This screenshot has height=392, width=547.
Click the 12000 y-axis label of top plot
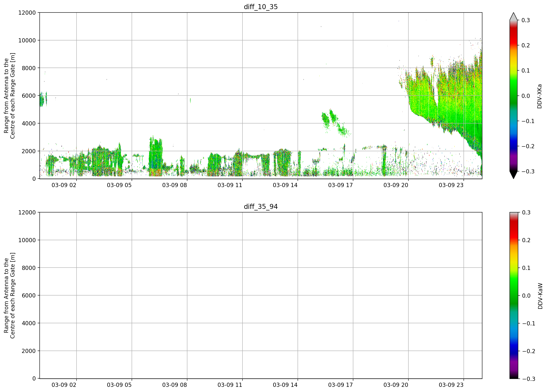coord(27,12)
